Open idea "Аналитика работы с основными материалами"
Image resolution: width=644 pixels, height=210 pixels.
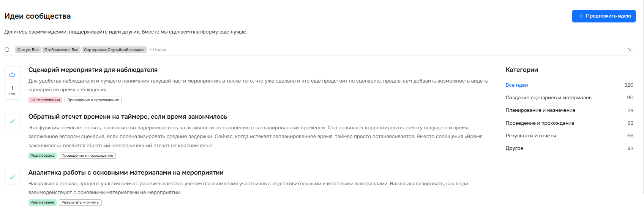tap(126, 173)
